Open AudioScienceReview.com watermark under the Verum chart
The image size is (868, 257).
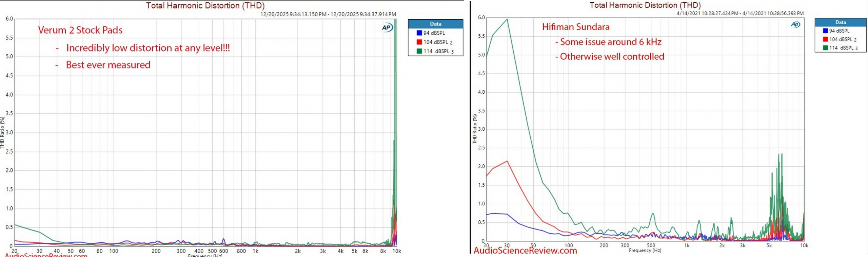[x=46, y=255]
